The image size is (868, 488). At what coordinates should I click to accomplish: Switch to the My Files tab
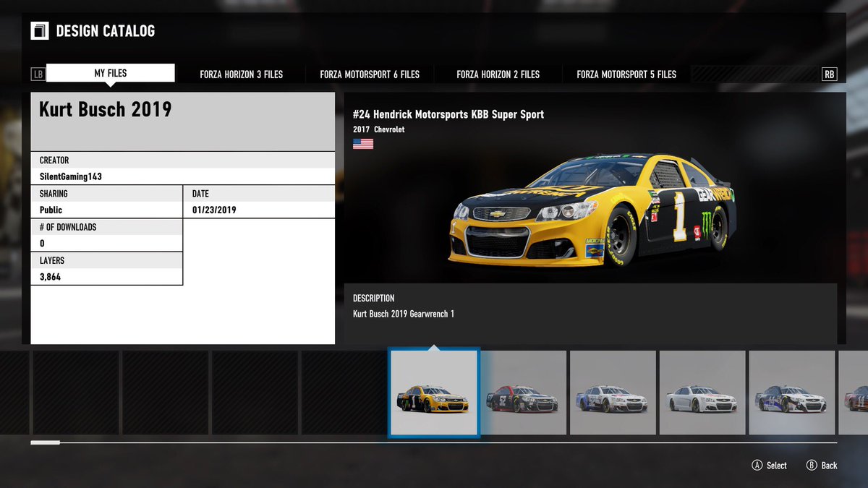[x=111, y=73]
